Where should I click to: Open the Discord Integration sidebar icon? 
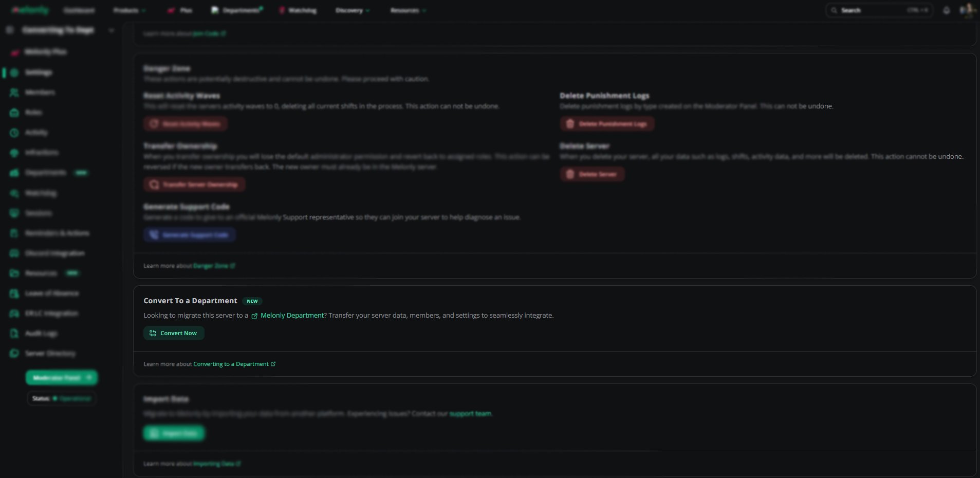pyautogui.click(x=14, y=253)
